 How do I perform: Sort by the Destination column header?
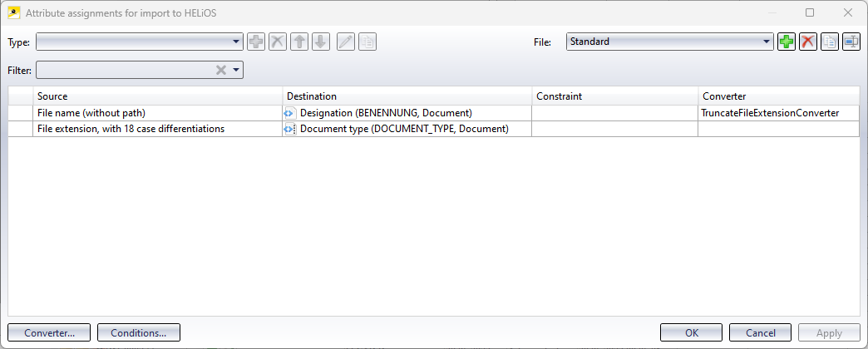(407, 96)
